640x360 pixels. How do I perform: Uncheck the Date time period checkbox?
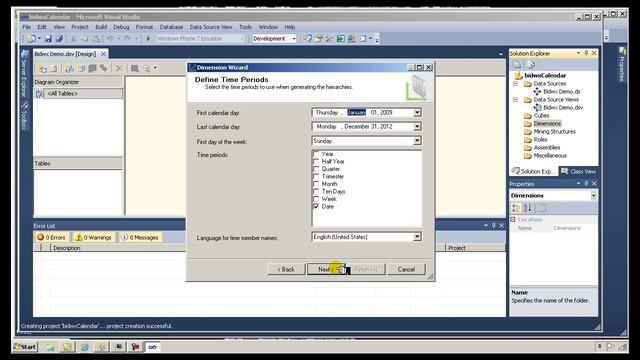[x=316, y=207]
